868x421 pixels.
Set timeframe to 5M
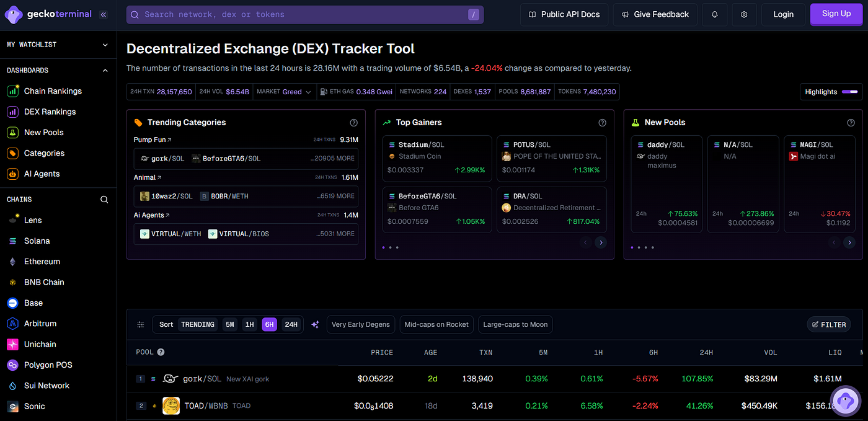tap(230, 324)
